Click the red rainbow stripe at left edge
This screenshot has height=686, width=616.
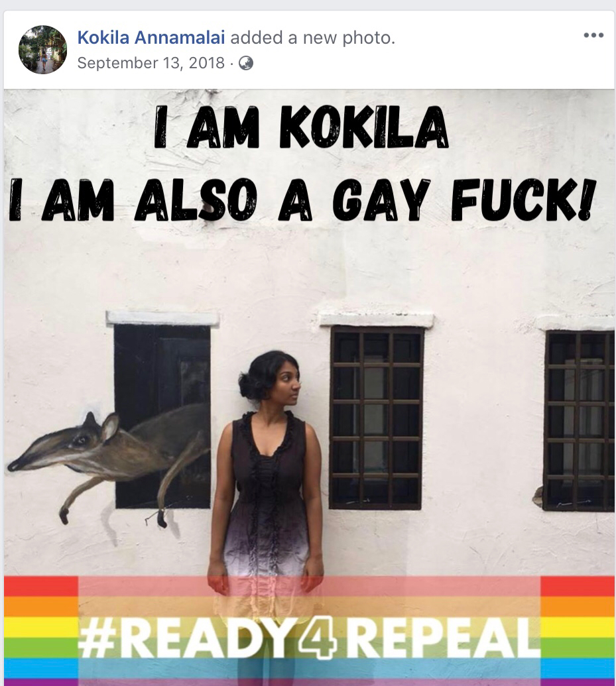coord(41,587)
